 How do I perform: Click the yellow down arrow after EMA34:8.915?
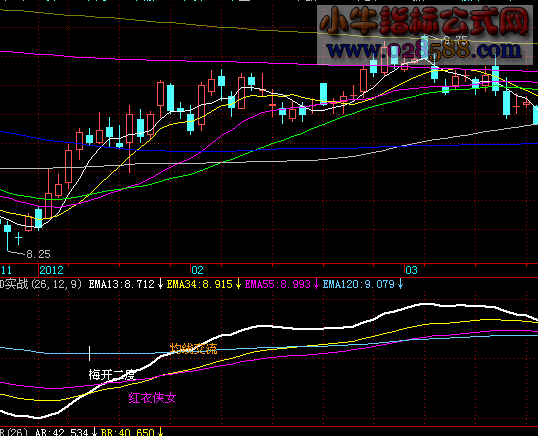click(238, 284)
